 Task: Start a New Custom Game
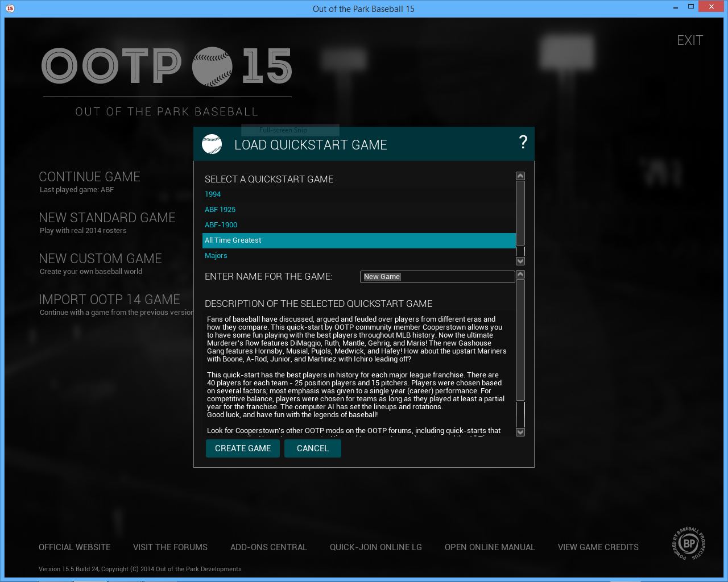click(x=100, y=259)
